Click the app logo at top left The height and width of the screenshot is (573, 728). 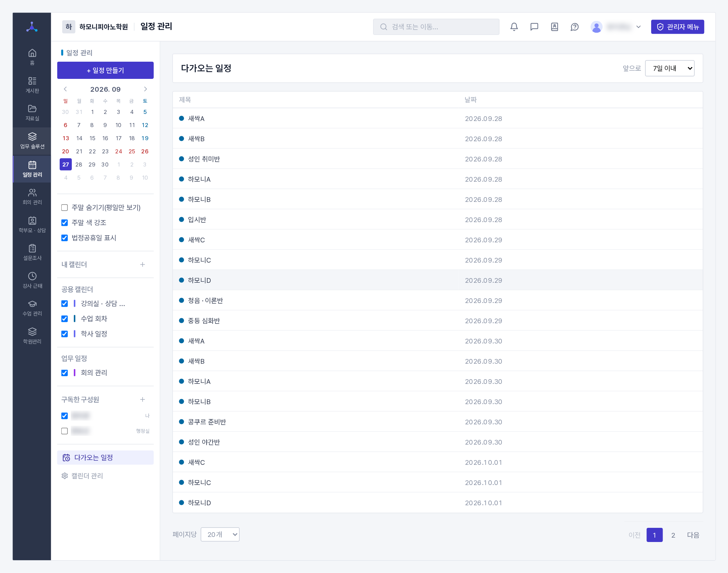click(32, 27)
